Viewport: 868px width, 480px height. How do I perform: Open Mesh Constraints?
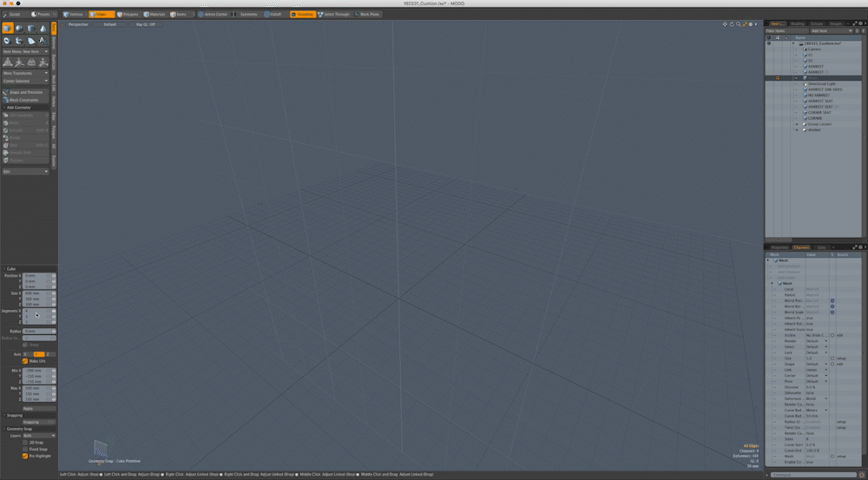[25, 100]
